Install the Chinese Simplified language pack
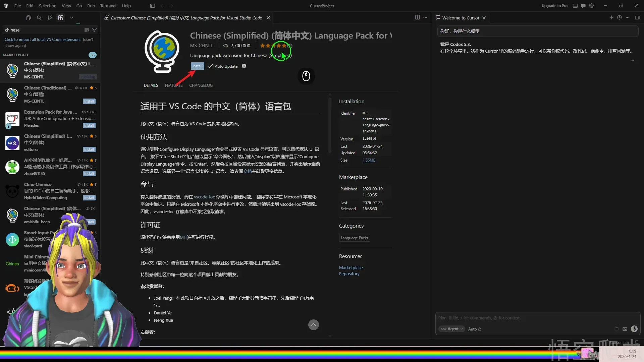 coord(197,66)
